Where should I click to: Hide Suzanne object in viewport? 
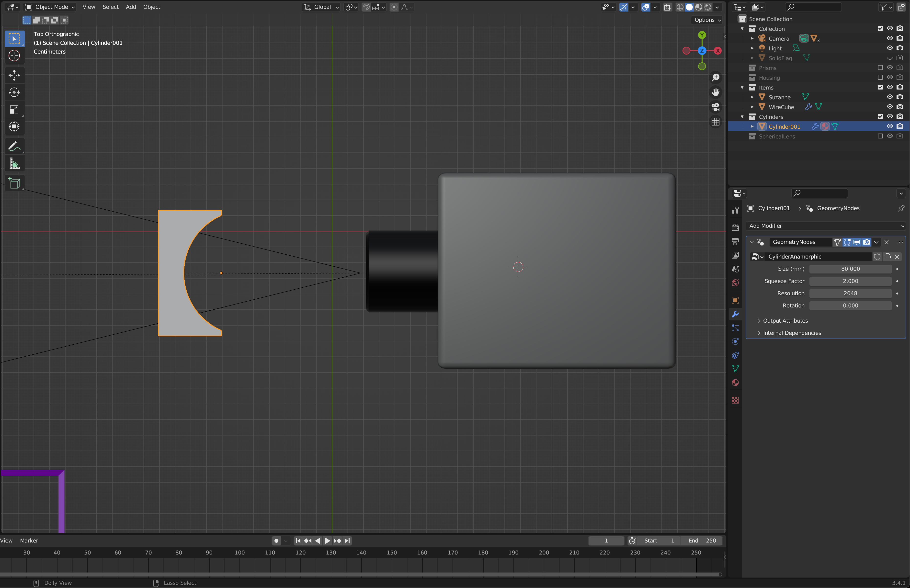click(x=889, y=97)
